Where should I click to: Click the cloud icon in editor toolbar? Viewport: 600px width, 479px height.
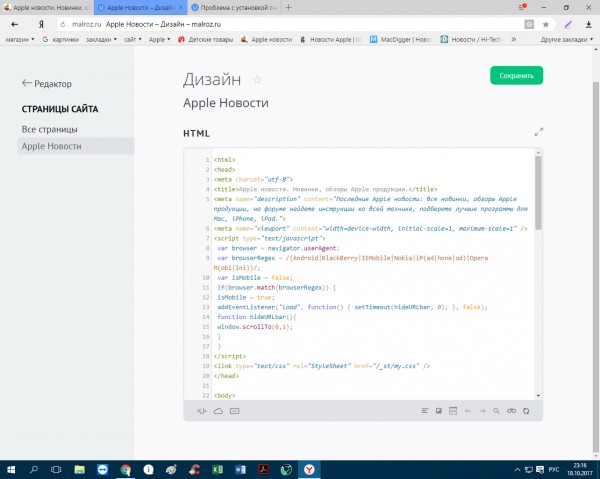[x=218, y=411]
